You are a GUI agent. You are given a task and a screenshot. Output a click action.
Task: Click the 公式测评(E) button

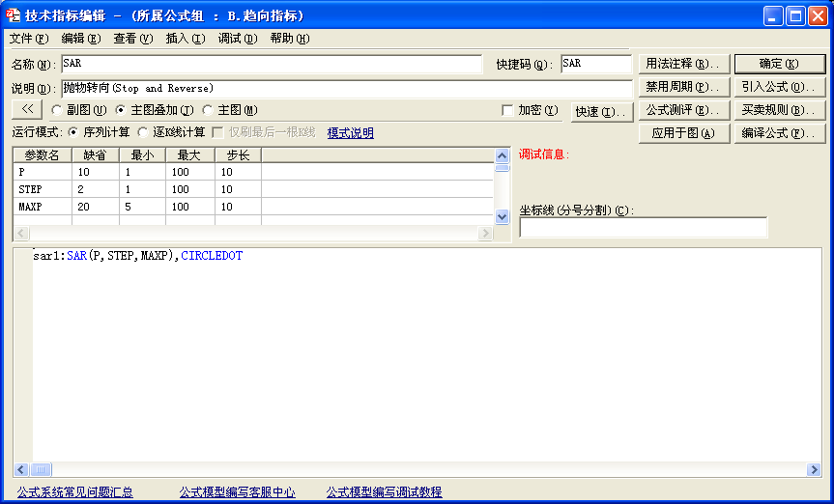[684, 110]
